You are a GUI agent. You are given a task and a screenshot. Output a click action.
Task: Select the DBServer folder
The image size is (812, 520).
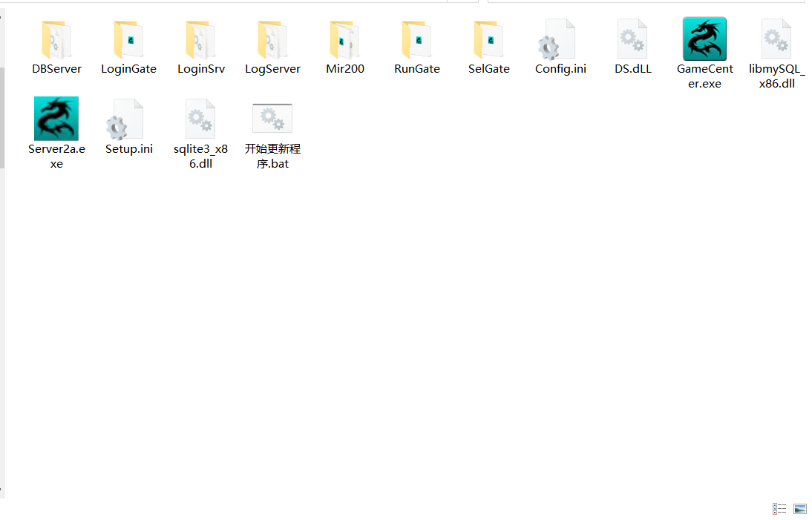(x=56, y=40)
